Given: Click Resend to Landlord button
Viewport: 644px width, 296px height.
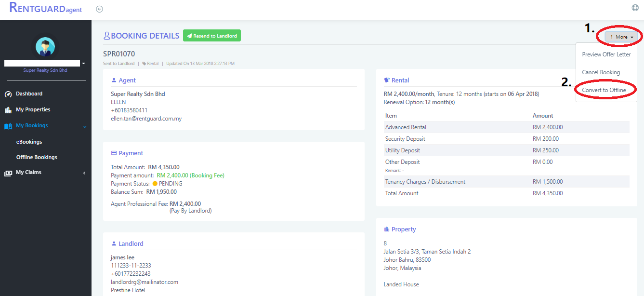Looking at the screenshot, I should click(212, 36).
